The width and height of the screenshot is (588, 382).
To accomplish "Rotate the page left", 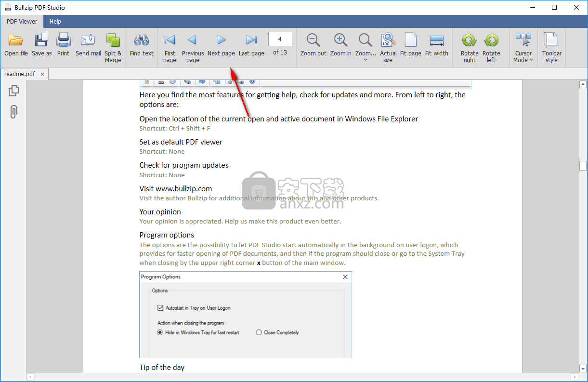I will (x=491, y=40).
